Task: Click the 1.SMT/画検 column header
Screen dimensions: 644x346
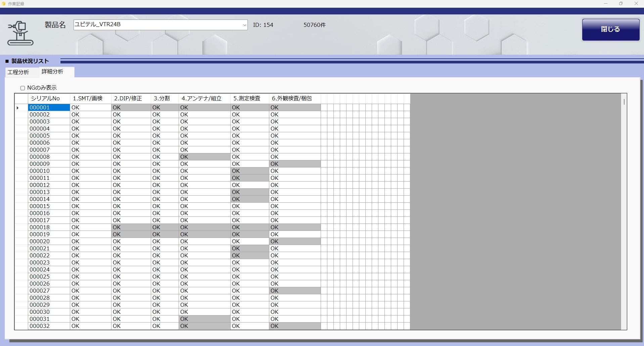Action: [90, 98]
